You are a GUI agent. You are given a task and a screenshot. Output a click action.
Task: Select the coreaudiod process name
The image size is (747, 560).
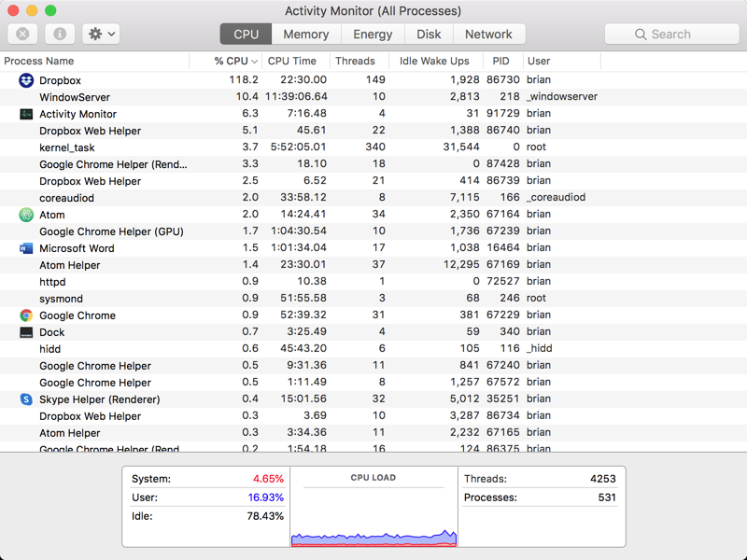pos(66,198)
